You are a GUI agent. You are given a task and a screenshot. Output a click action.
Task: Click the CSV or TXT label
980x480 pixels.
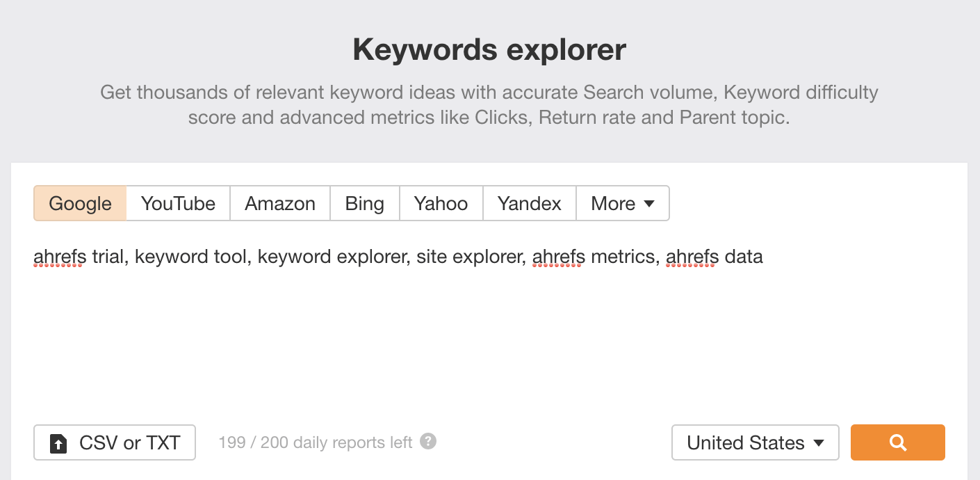(130, 442)
